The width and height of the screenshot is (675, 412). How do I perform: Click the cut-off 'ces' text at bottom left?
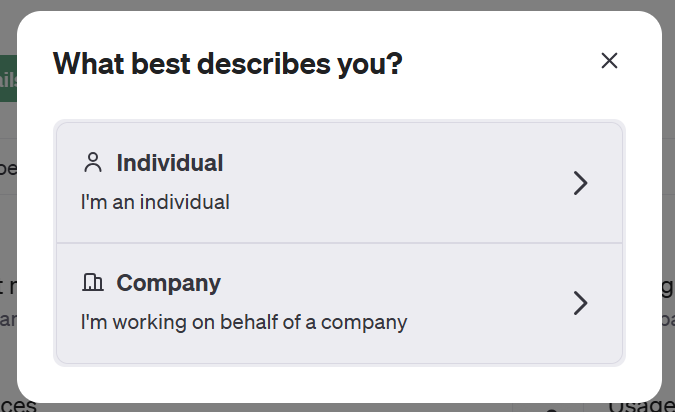coord(18,406)
